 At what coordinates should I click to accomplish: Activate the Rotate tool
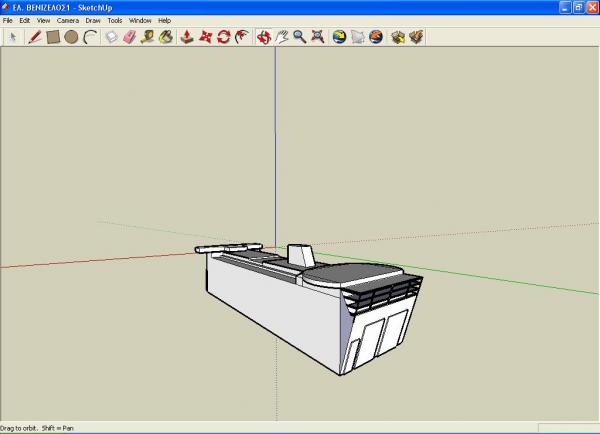[x=223, y=37]
